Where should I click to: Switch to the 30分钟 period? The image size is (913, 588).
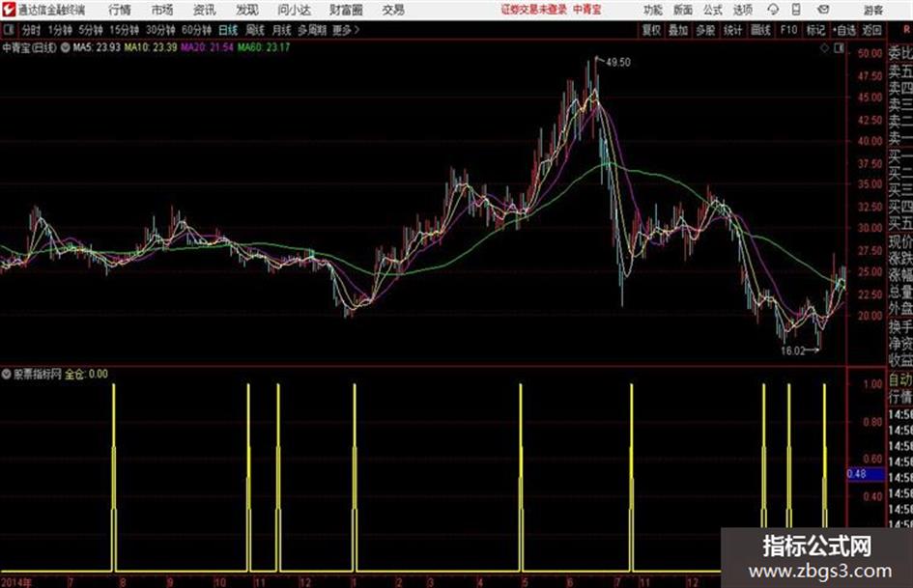160,30
